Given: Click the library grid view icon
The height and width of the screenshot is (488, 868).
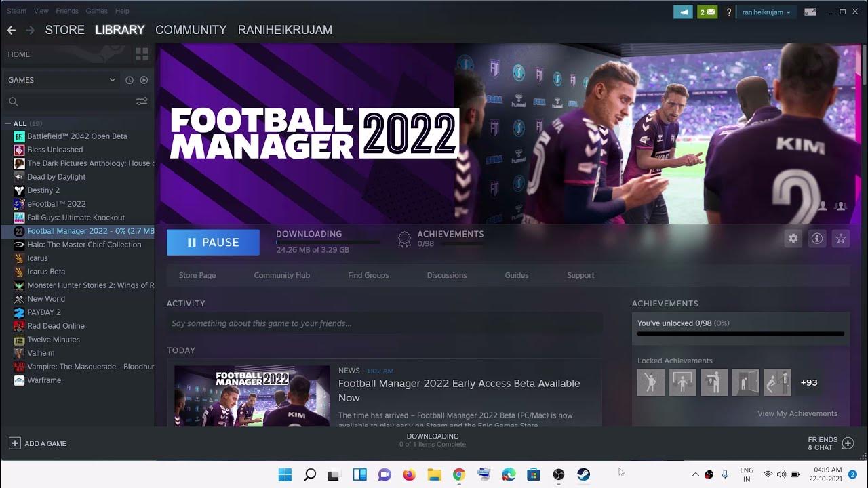Looking at the screenshot, I should (x=142, y=54).
